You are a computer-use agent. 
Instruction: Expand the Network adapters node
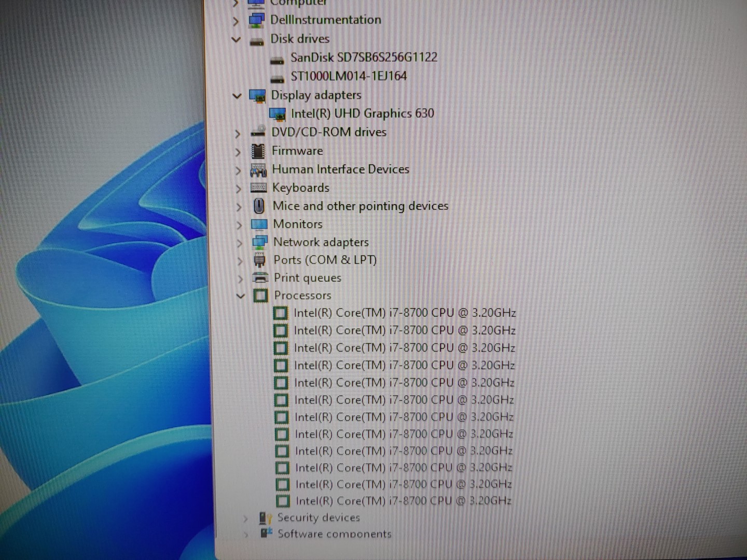[x=240, y=243]
